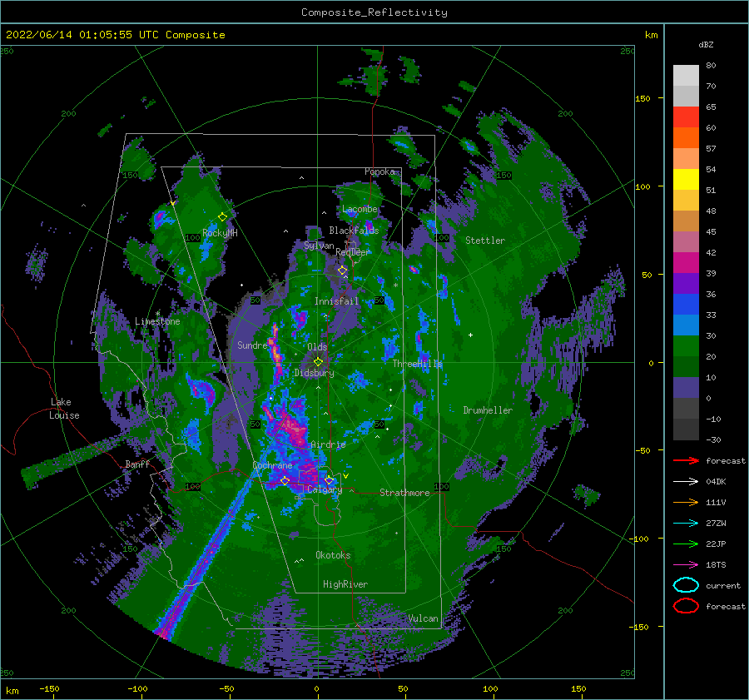Click the dBZ legend heading
Viewport: 749px width, 700px height.
706,44
